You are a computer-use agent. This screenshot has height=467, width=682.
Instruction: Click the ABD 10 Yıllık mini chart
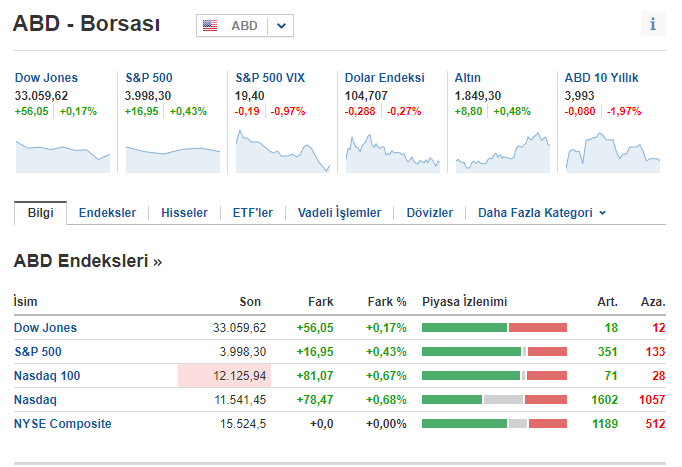(612, 152)
